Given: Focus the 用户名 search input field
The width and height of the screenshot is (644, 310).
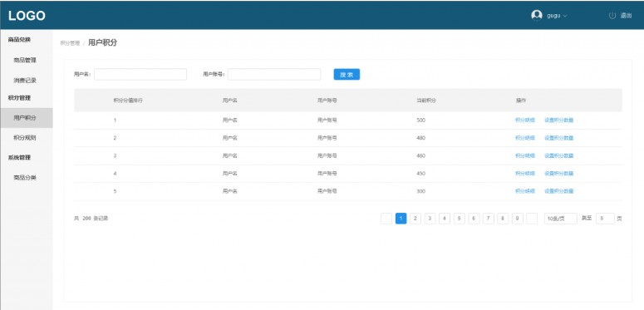Looking at the screenshot, I should pyautogui.click(x=140, y=74).
